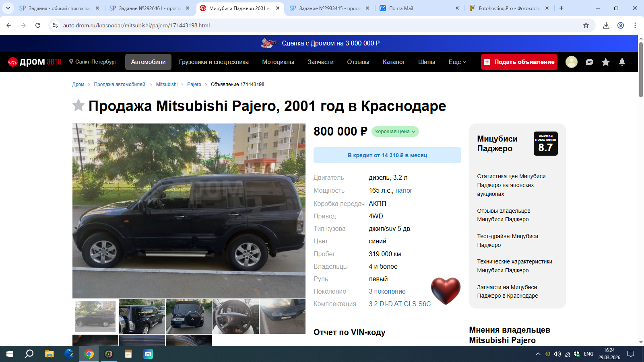The image size is (644, 362).
Task: Click Подать объявление button
Action: (x=519, y=62)
